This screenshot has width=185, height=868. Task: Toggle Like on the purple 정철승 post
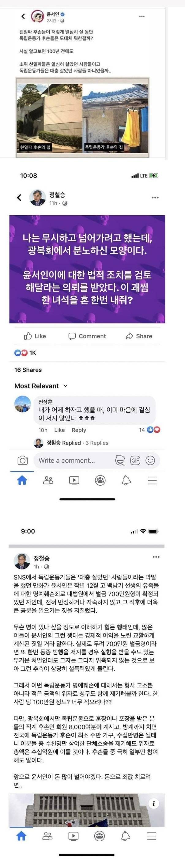click(x=35, y=336)
